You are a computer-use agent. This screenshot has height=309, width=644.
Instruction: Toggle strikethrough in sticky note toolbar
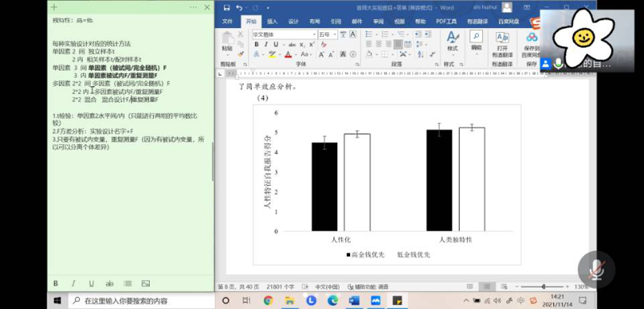coord(109,283)
